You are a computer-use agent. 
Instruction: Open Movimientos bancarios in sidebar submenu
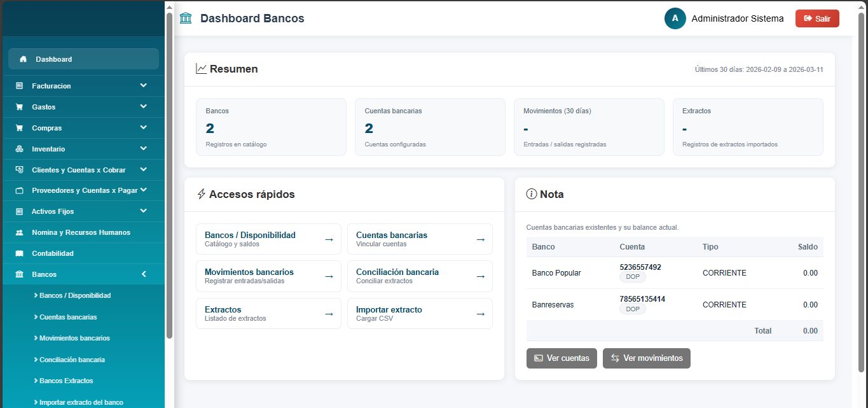74,338
